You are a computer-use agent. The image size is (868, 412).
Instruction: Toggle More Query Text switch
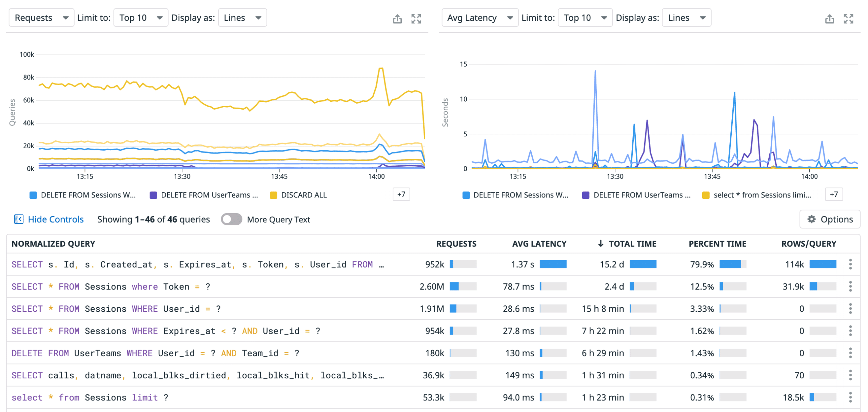click(x=231, y=219)
